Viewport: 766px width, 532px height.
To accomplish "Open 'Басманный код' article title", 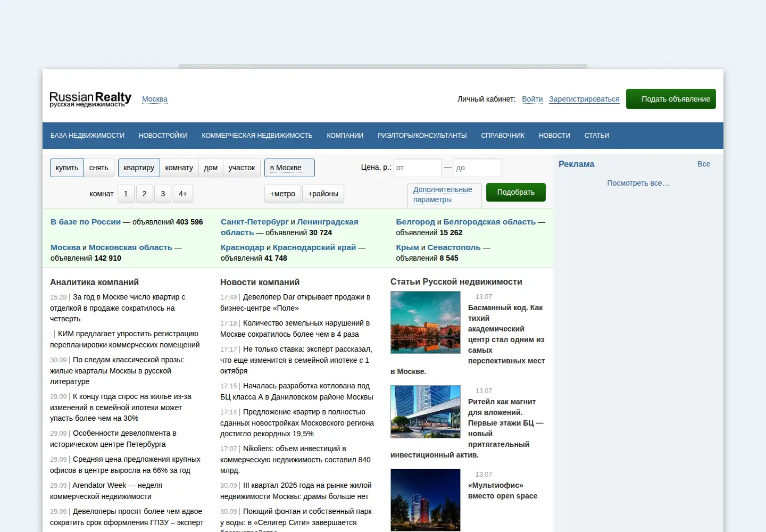I will pyautogui.click(x=505, y=334).
